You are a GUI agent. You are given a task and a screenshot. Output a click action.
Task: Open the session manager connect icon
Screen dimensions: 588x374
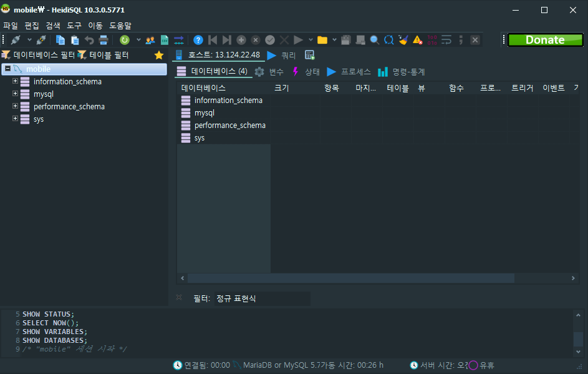point(16,40)
